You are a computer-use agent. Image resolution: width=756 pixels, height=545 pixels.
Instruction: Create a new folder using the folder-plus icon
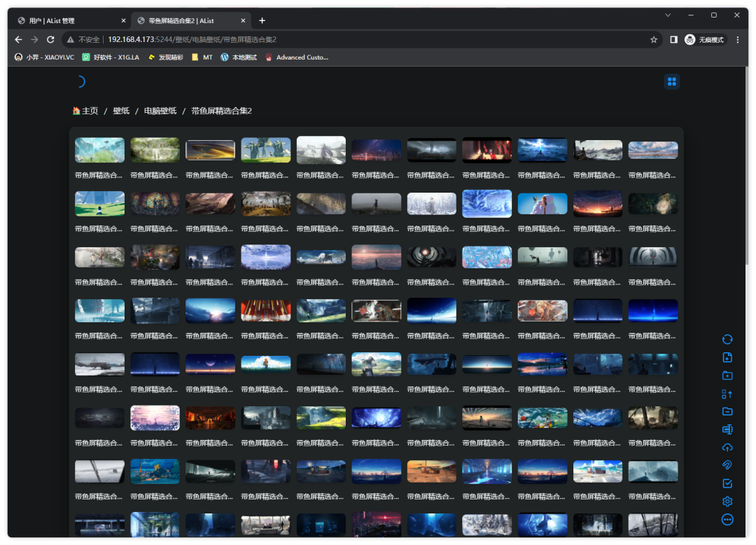727,375
